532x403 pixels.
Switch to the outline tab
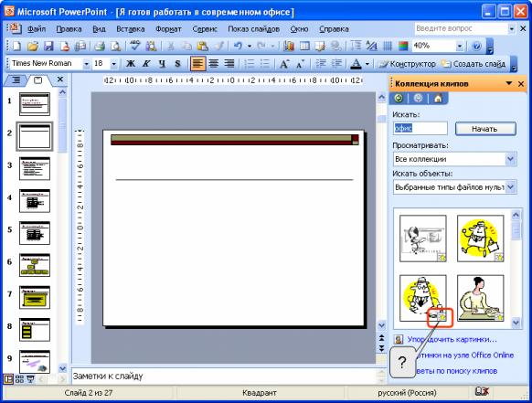point(16,80)
